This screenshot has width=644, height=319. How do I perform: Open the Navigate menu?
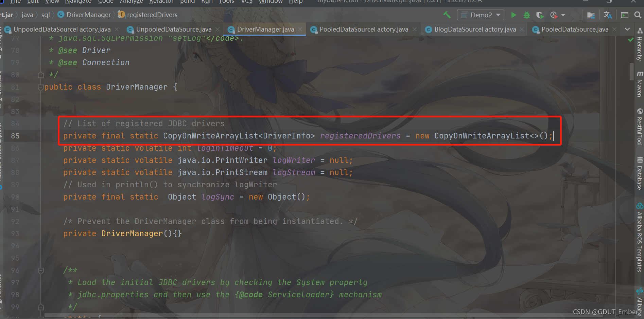click(x=78, y=1)
